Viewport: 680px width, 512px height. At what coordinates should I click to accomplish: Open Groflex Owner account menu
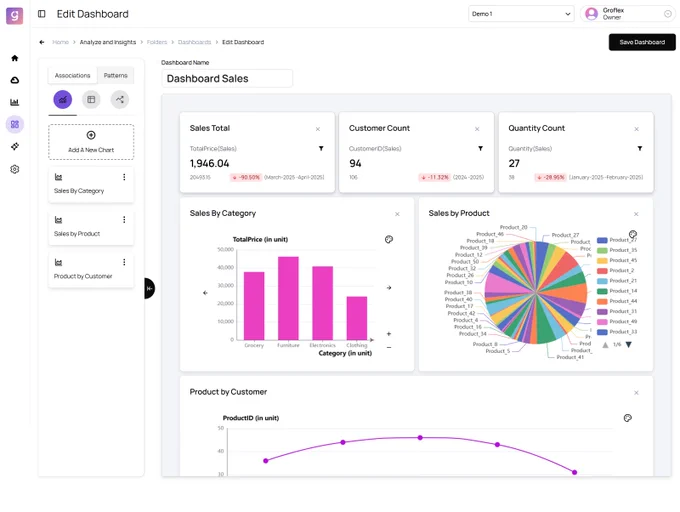tap(628, 14)
